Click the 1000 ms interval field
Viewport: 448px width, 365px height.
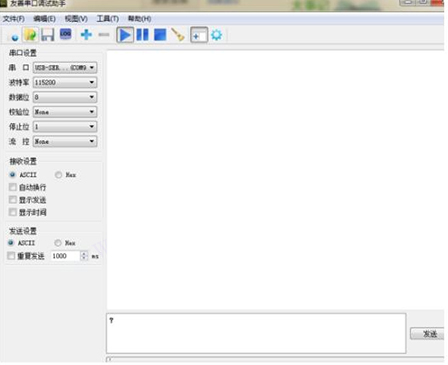(x=65, y=256)
